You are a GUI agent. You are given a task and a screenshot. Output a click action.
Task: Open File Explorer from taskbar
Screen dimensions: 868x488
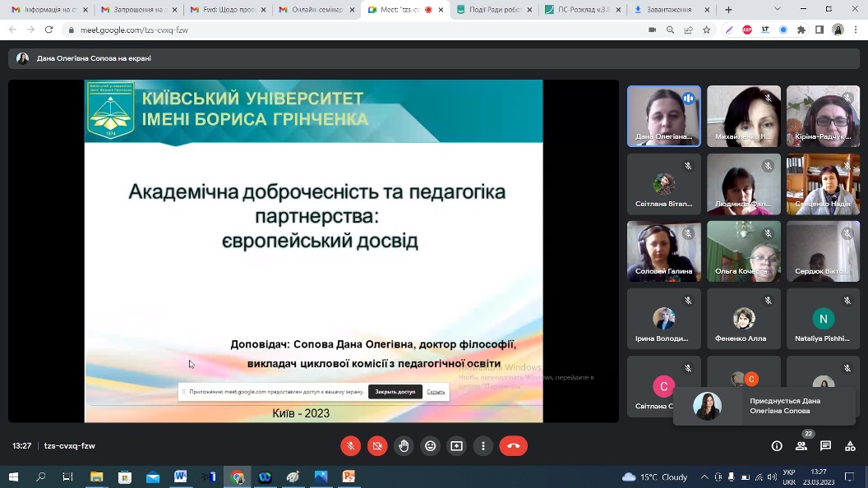point(97,476)
